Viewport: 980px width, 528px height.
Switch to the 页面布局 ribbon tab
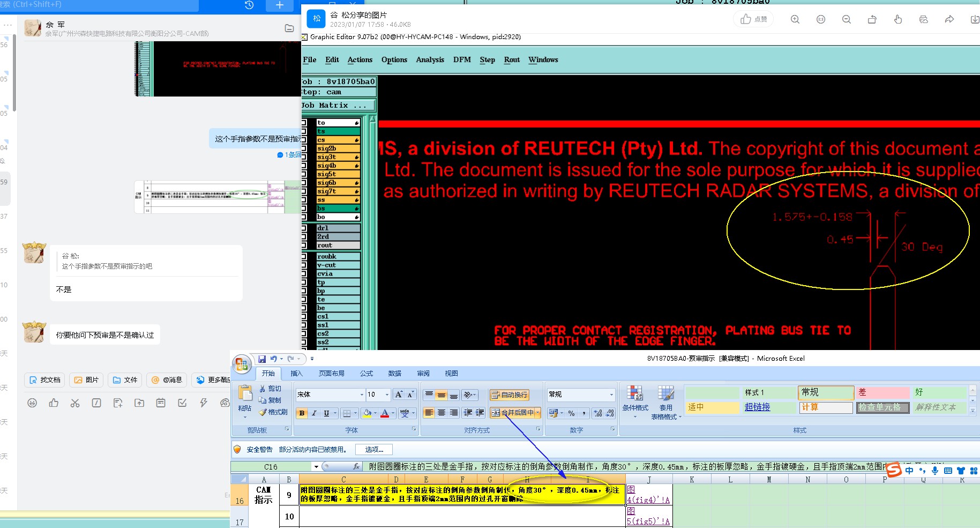332,374
